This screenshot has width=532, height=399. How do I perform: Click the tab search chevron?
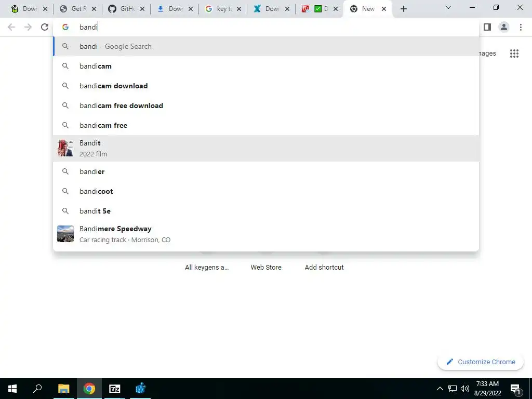pos(448,7)
